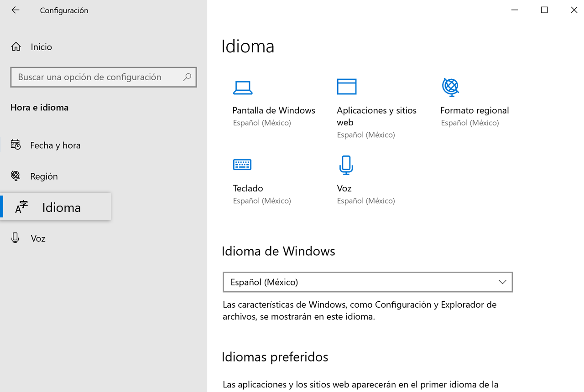Click the Idioma de Windows heading

[278, 251]
